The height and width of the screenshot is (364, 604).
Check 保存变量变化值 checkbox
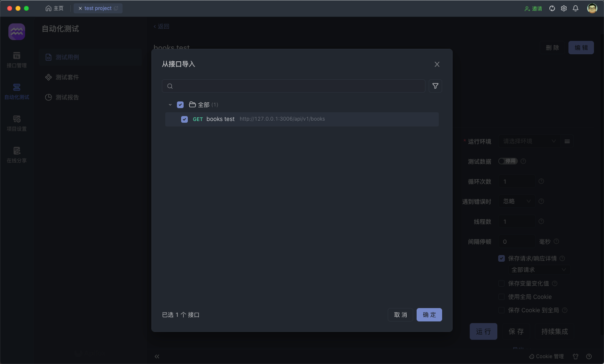coord(502,283)
